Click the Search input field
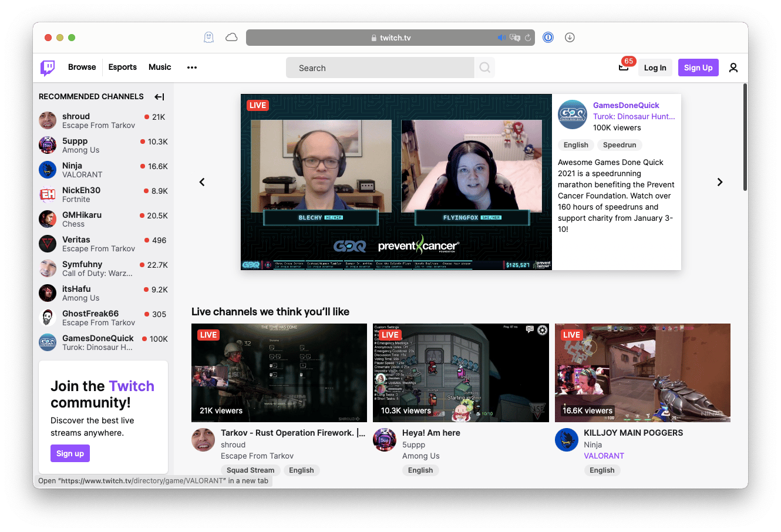 coord(380,68)
